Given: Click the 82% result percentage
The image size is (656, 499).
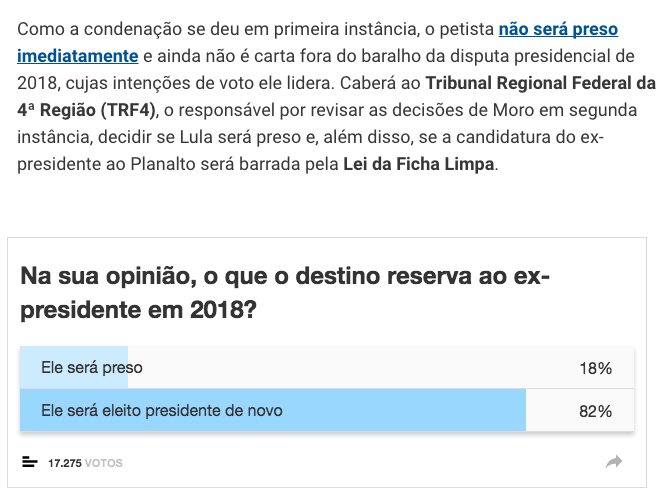Looking at the screenshot, I should point(595,411).
